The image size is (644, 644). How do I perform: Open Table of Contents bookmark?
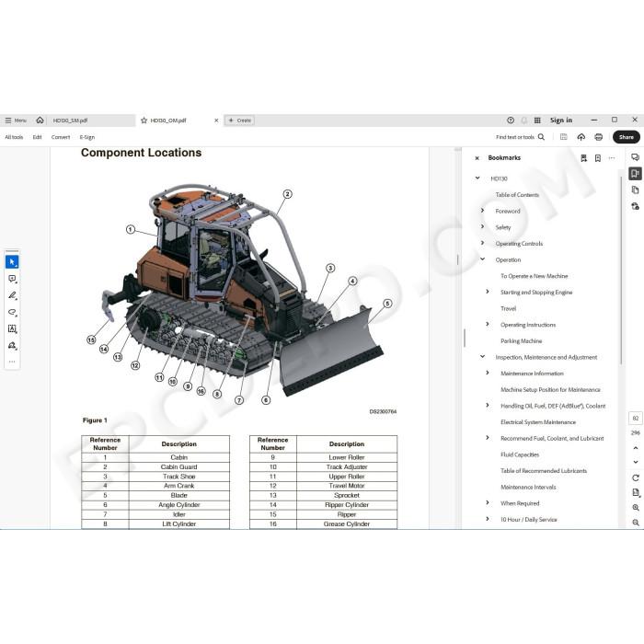[517, 195]
